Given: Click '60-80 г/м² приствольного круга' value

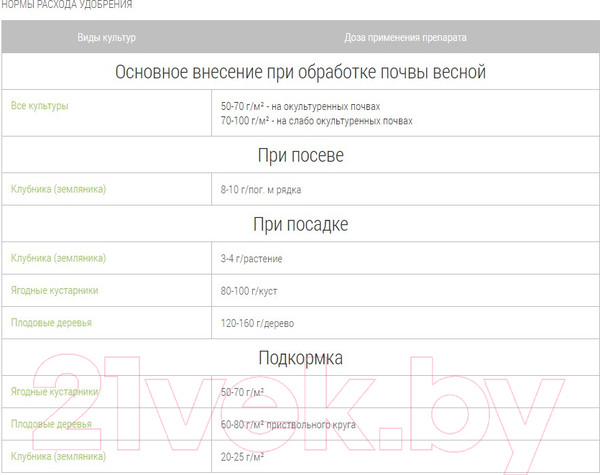Looking at the screenshot, I should pyautogui.click(x=288, y=425).
